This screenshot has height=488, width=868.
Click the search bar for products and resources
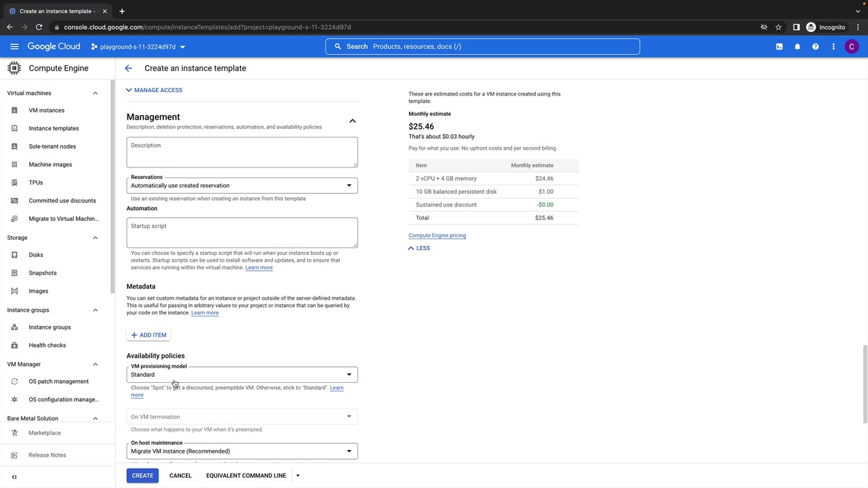click(482, 47)
